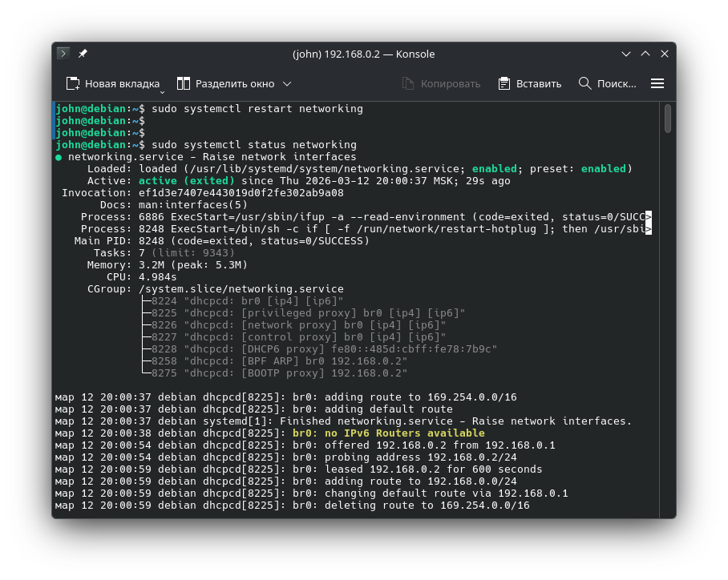
Task: Maximize the Konsole window
Action: [645, 54]
